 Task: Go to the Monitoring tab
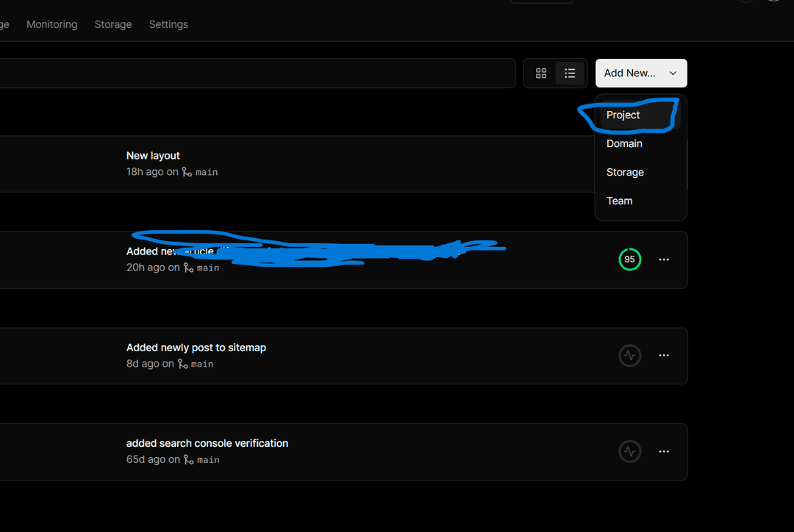point(51,24)
